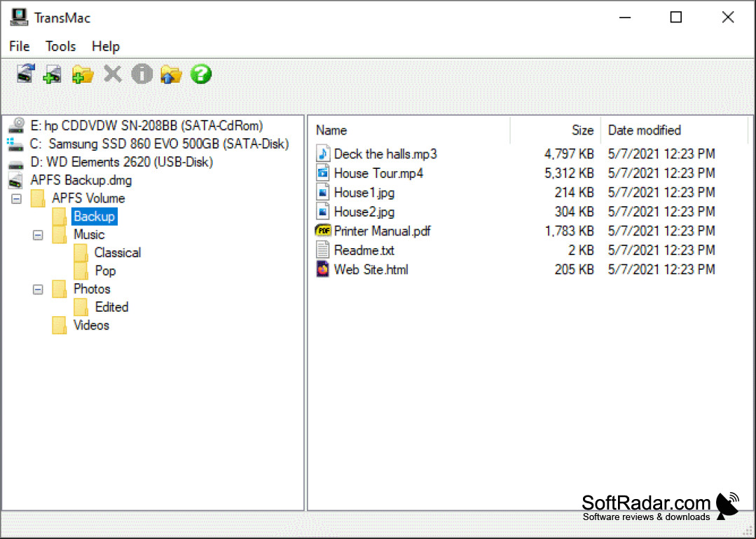Click the PDF icon of Printer Manual.pdf
Image resolution: width=756 pixels, height=539 pixels.
click(x=322, y=231)
